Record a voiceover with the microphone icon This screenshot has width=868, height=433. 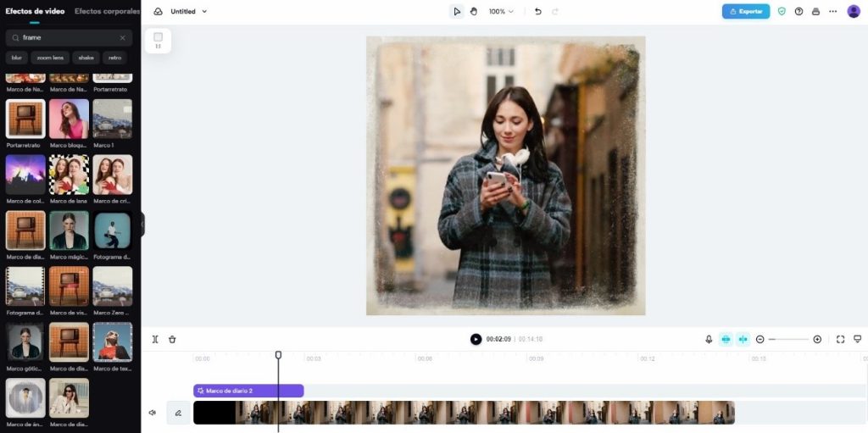tap(709, 339)
